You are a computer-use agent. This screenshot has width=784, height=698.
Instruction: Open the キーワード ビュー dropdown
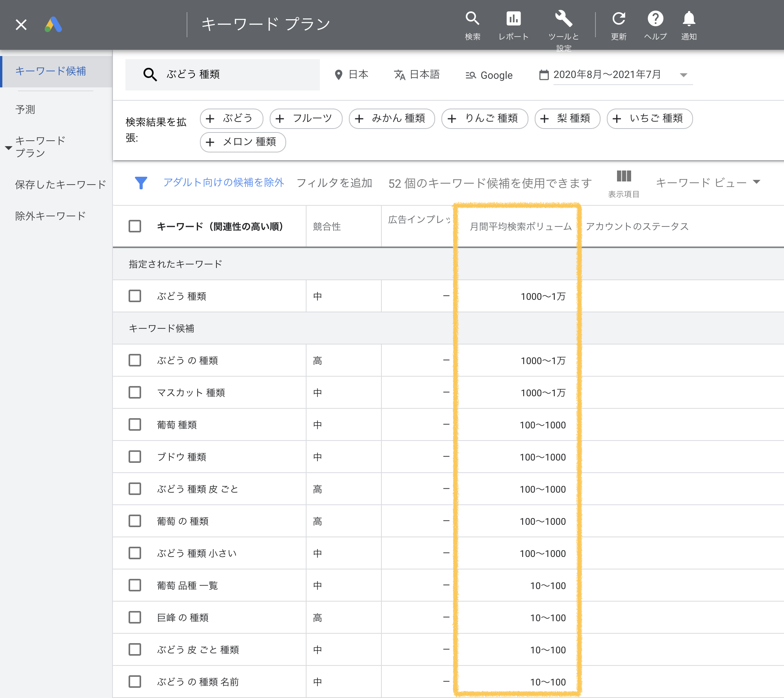[x=708, y=182]
